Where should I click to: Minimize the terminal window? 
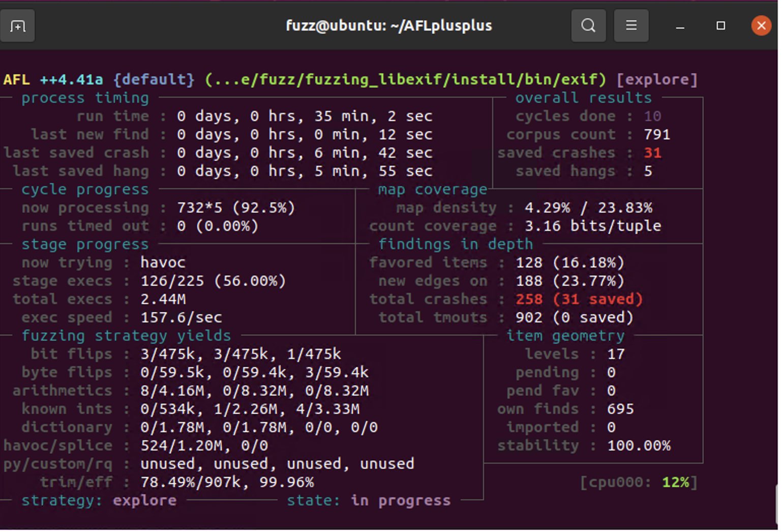680,26
